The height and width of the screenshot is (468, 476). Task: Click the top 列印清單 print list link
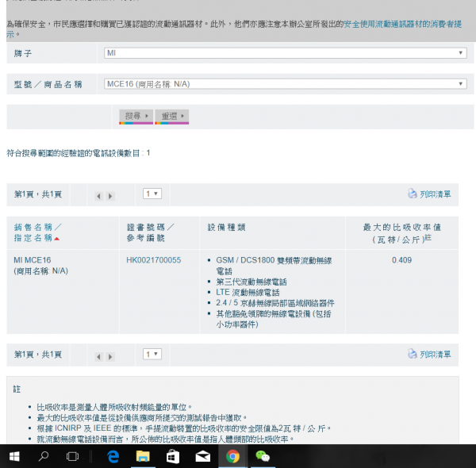(435, 194)
